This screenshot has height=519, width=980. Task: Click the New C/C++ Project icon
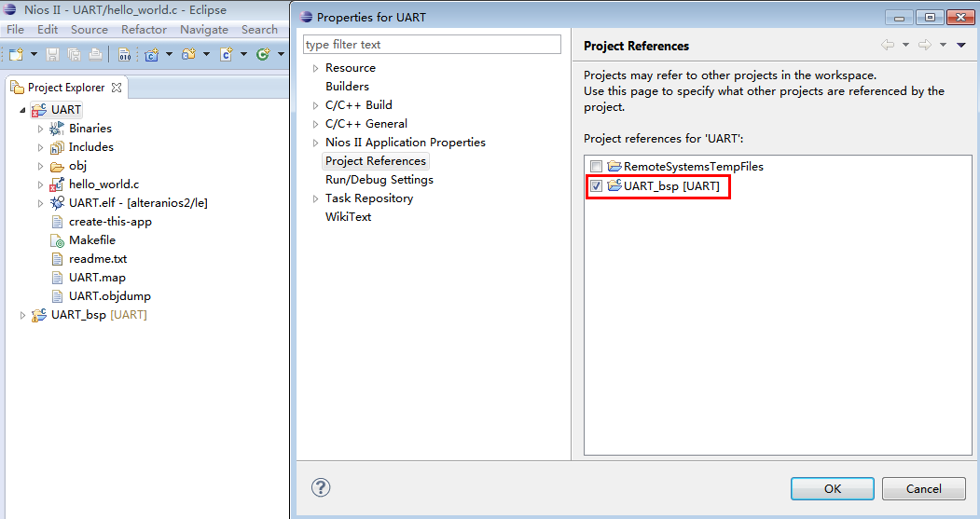[x=151, y=55]
